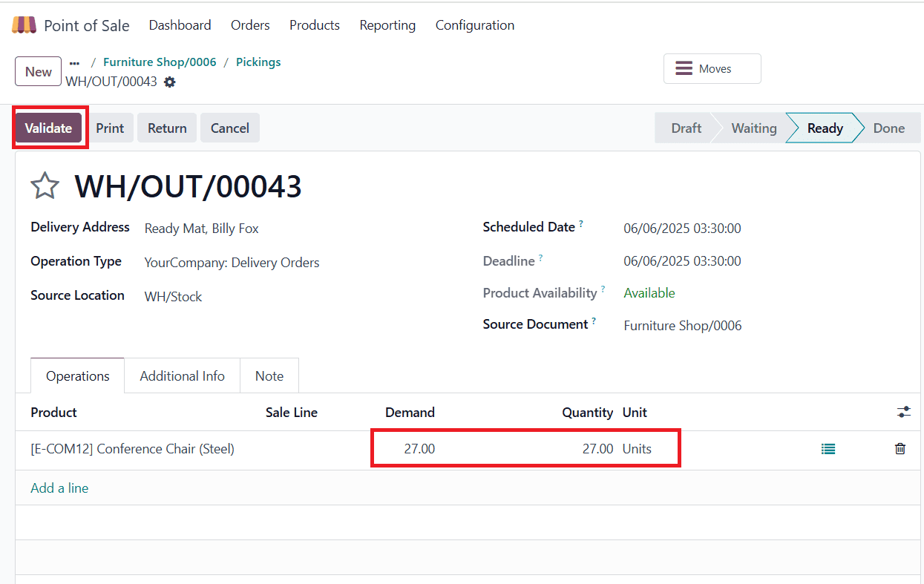Edit the Quantity value 27.00
Screen dimensions: 924x584
(597, 449)
